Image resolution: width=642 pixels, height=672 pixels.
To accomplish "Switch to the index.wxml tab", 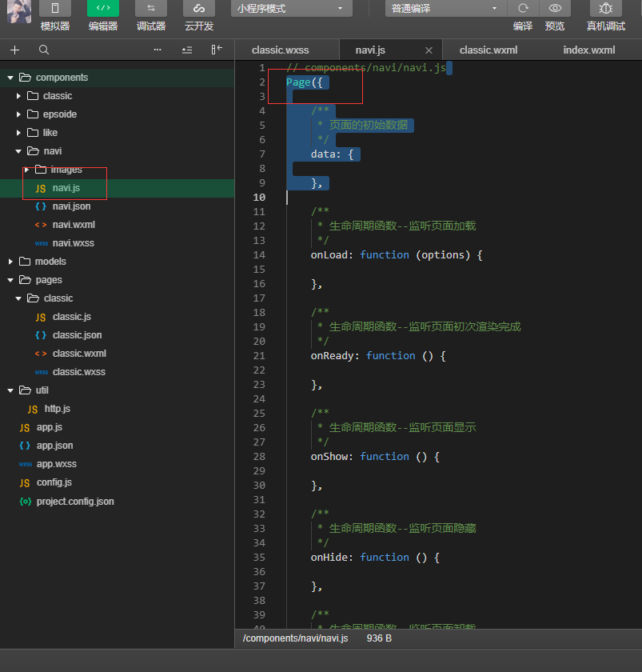I will click(x=588, y=50).
